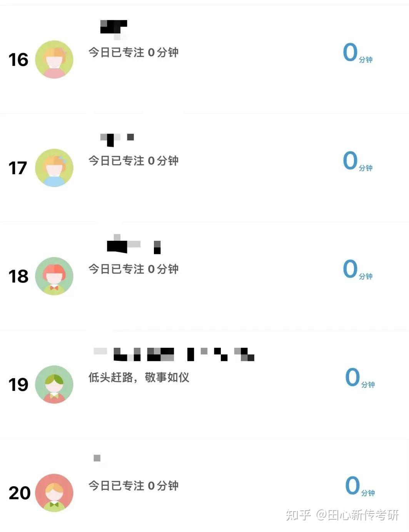Click rank 19's blue 0 分钟 score

coord(360,378)
